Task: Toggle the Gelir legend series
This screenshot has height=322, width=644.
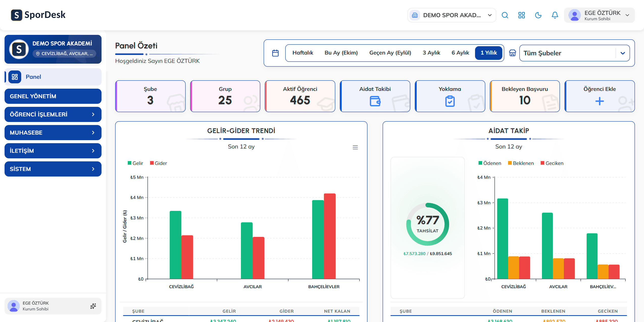Action: tap(135, 163)
